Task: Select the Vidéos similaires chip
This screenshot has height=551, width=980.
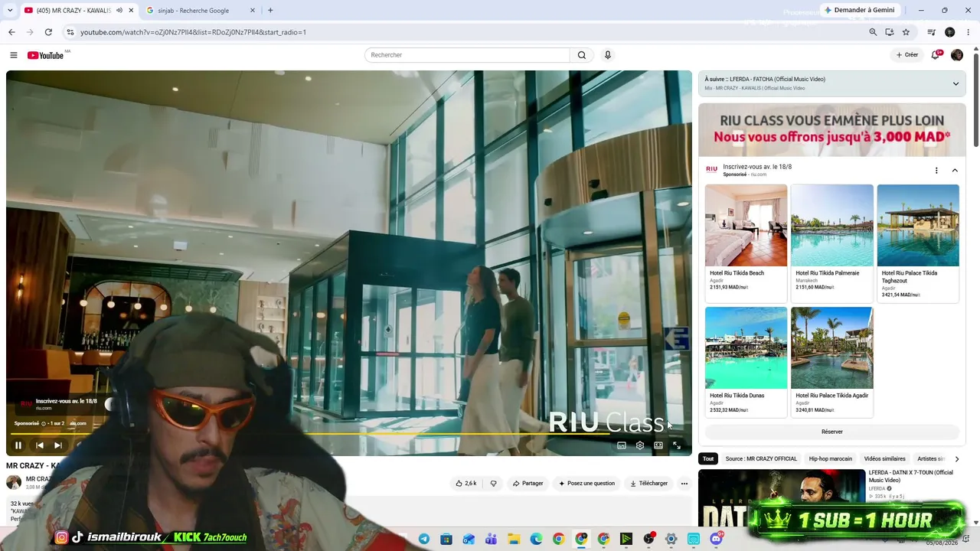Action: pyautogui.click(x=884, y=459)
